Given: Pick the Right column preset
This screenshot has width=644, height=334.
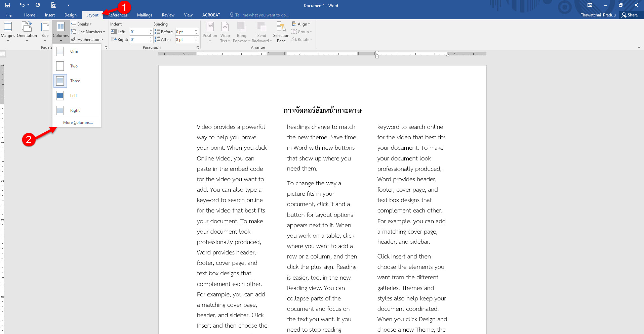Looking at the screenshot, I should (60, 110).
